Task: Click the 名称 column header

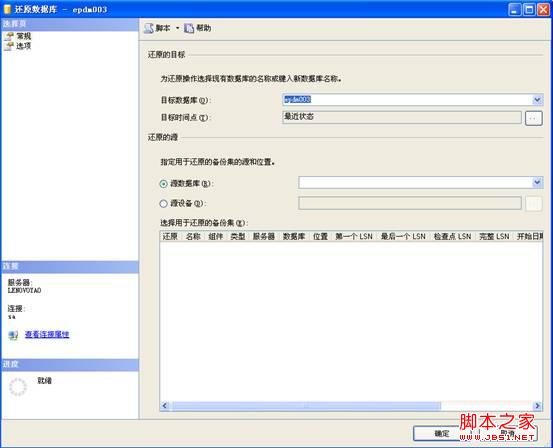Action: [x=193, y=236]
